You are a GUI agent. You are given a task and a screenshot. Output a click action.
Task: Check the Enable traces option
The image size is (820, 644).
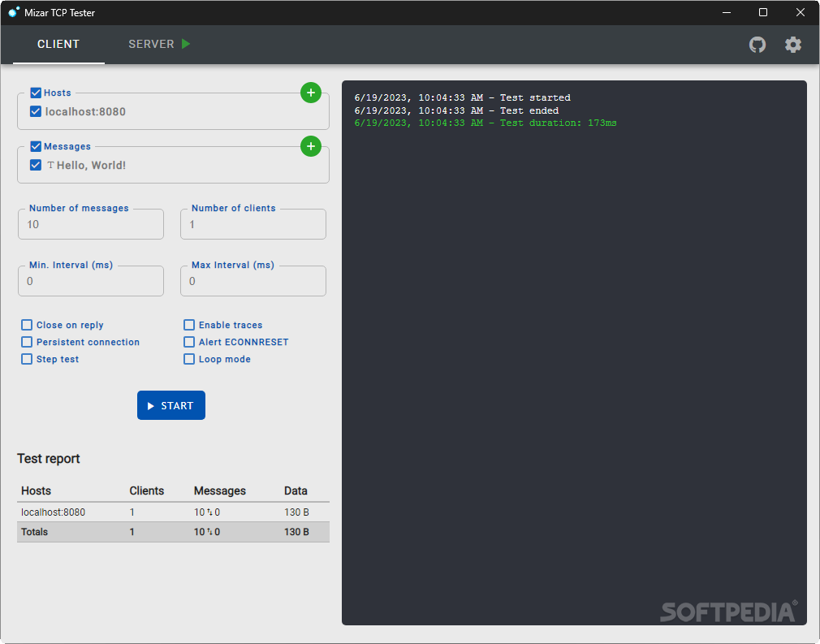click(189, 325)
